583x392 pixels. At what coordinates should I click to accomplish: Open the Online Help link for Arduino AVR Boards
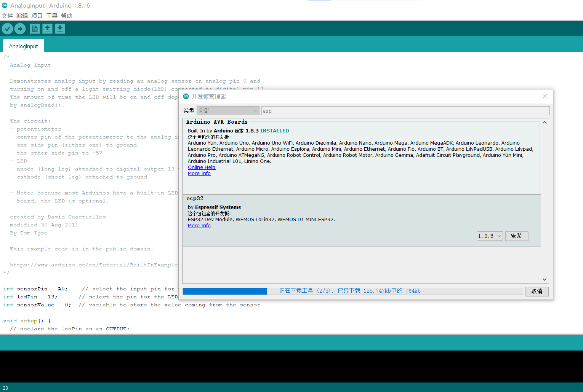tap(202, 167)
